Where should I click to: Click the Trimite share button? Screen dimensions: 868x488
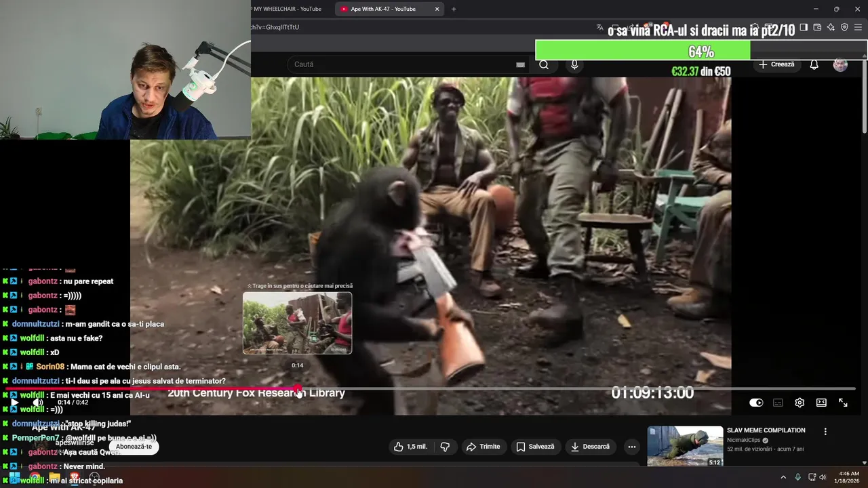[x=483, y=447]
